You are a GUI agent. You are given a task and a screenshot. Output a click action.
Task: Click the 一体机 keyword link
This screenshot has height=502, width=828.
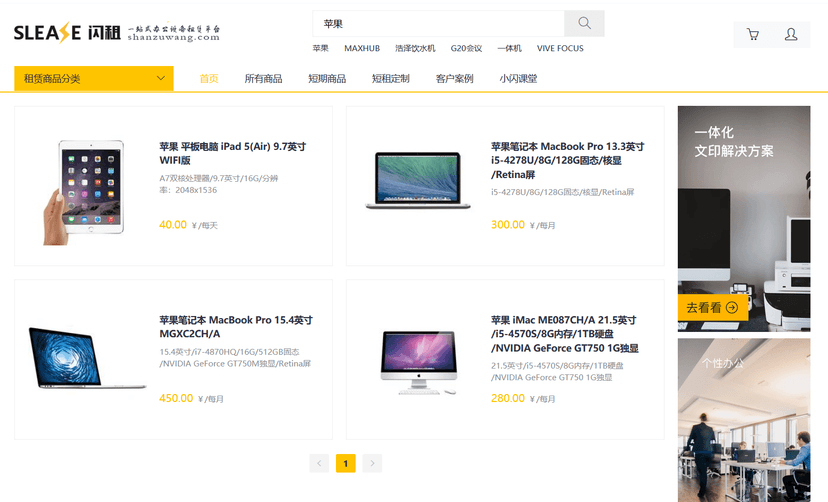point(509,48)
